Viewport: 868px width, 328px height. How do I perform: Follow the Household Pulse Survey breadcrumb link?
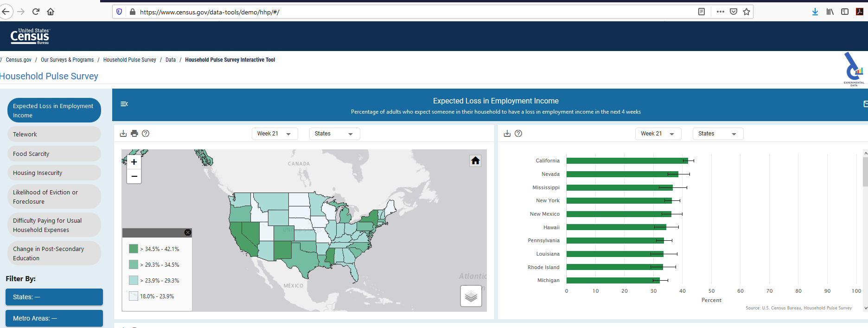pyautogui.click(x=129, y=60)
